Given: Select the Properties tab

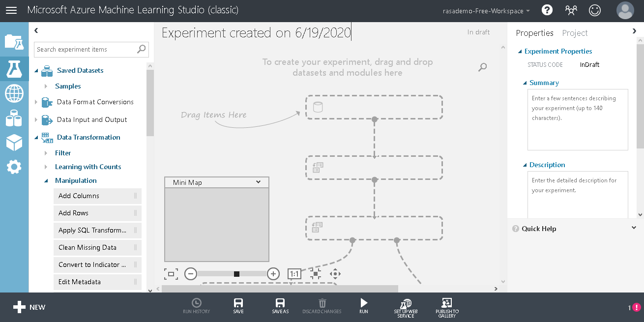Looking at the screenshot, I should 534,33.
